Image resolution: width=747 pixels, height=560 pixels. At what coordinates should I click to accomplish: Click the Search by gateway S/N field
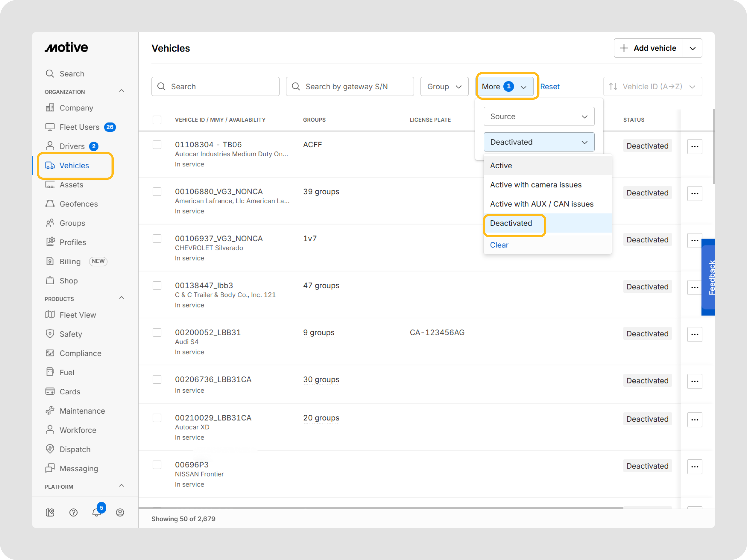tap(350, 87)
